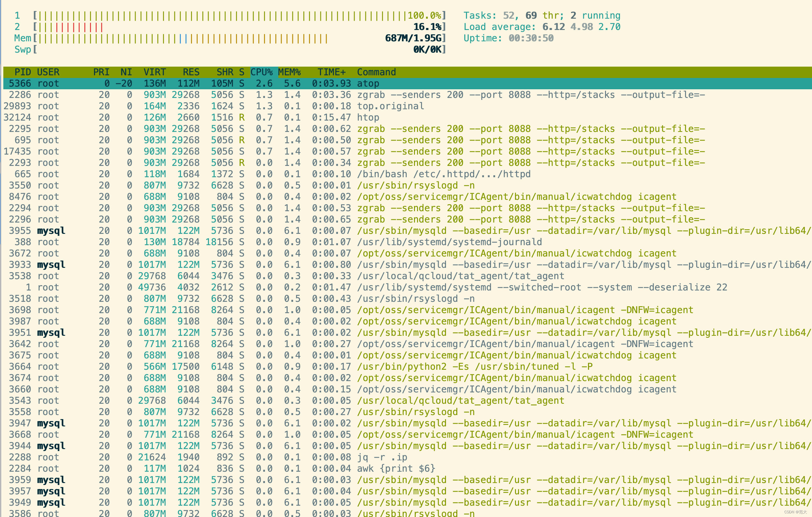812x517 pixels.
Task: Sort by the MEM% column header
Action: point(289,72)
